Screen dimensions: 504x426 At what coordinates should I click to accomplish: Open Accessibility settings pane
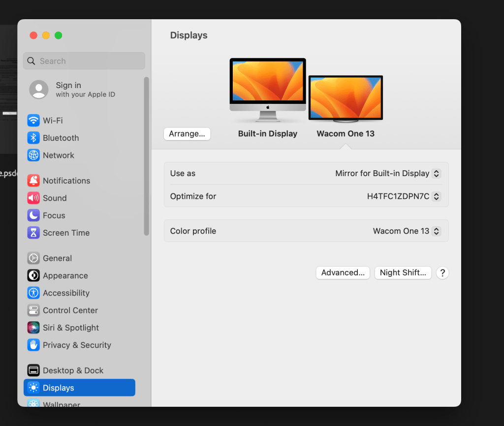pos(66,293)
